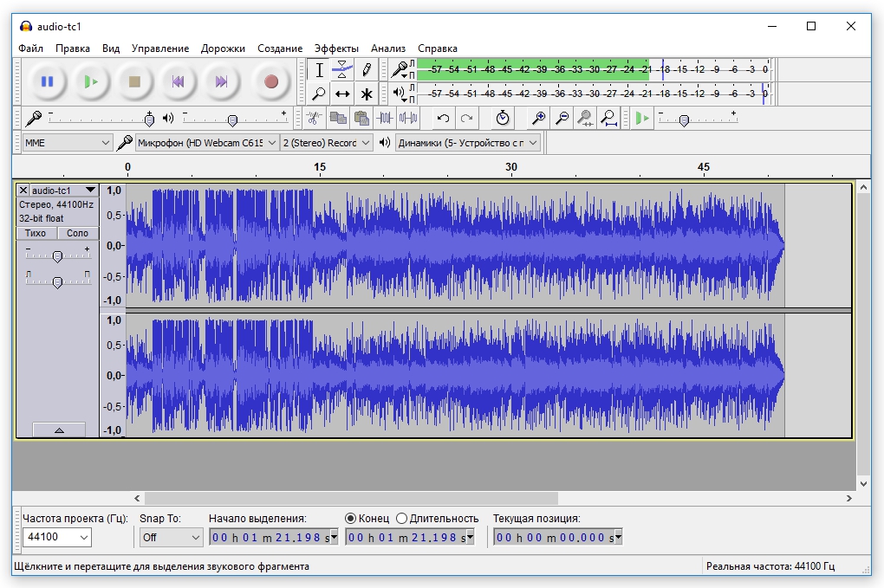Viewport: 884px width, 588px height.
Task: Click the red Record button
Action: pyautogui.click(x=271, y=81)
